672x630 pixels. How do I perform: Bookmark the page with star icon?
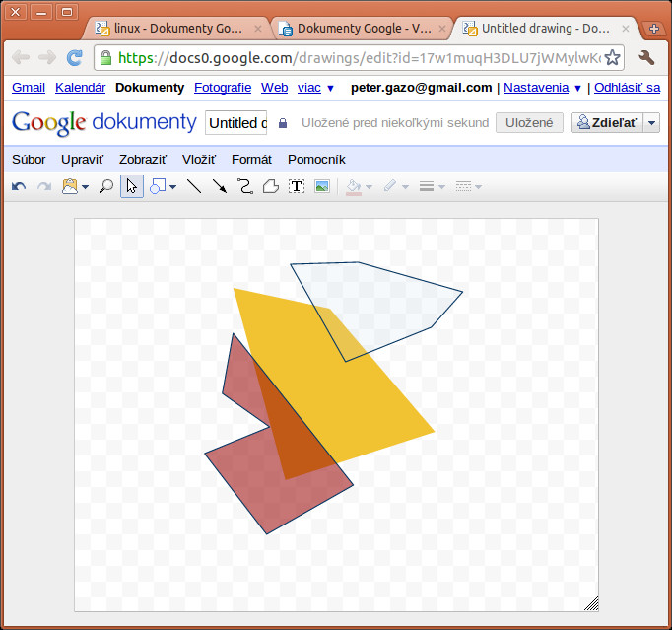pos(612,57)
